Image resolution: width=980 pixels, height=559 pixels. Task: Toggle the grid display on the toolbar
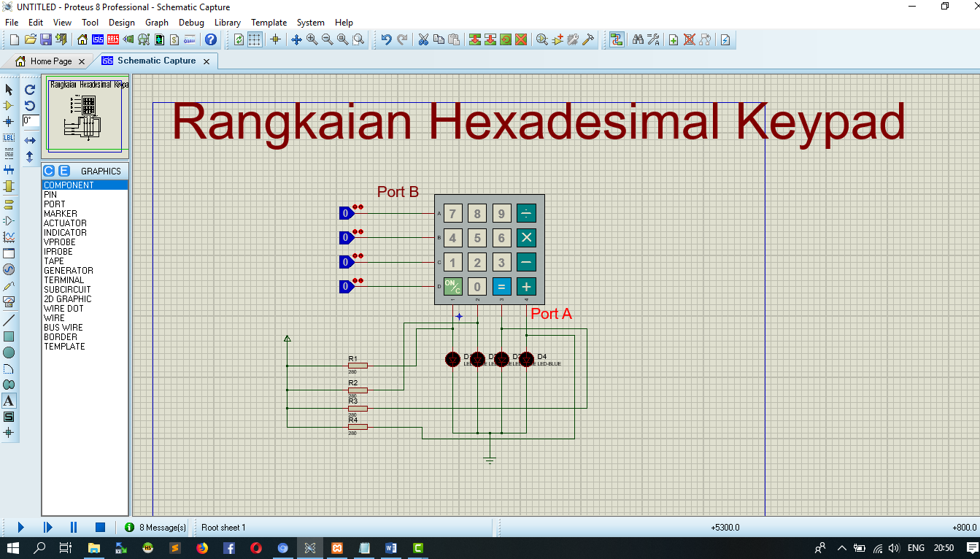(x=255, y=39)
